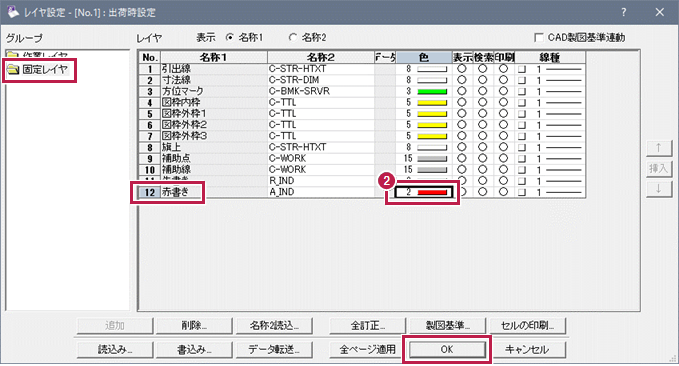This screenshot has width=679, height=366.
Task: Click the help question mark icon
Action: (x=623, y=12)
